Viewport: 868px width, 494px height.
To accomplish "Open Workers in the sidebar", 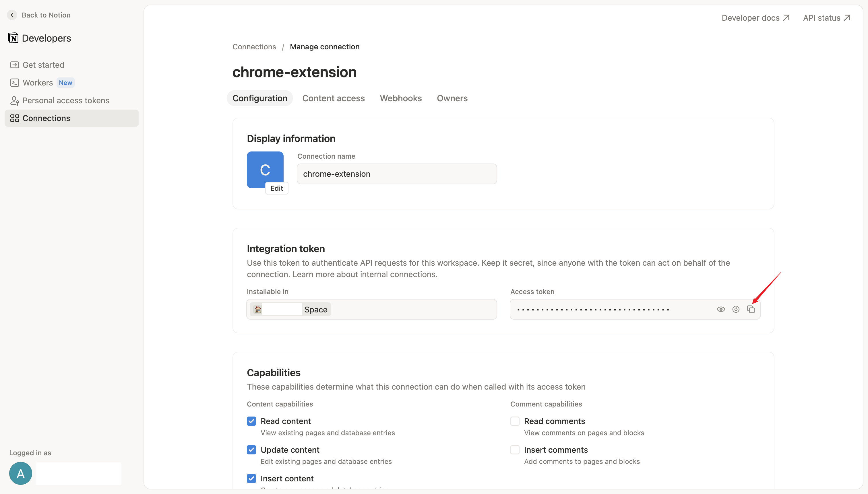I will (72, 82).
